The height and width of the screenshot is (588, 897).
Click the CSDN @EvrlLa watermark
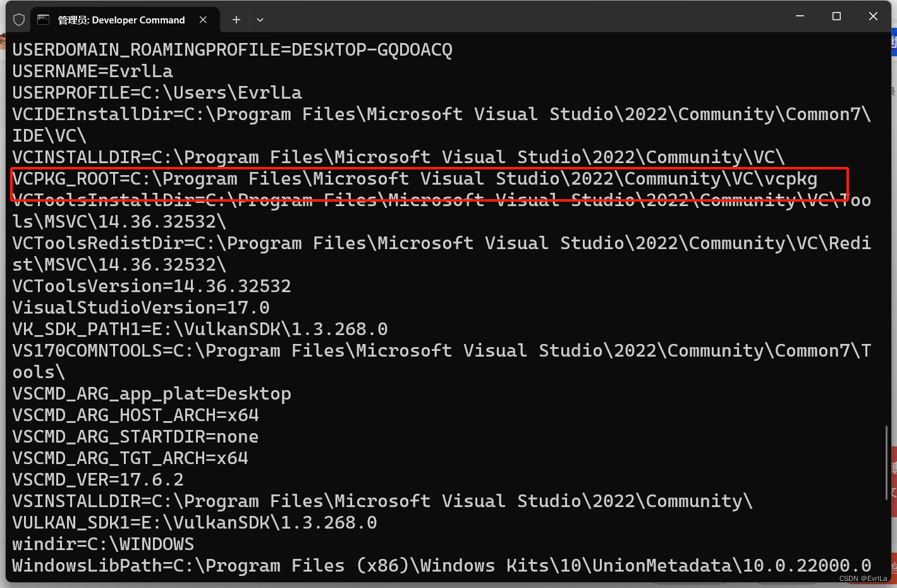pos(862,578)
